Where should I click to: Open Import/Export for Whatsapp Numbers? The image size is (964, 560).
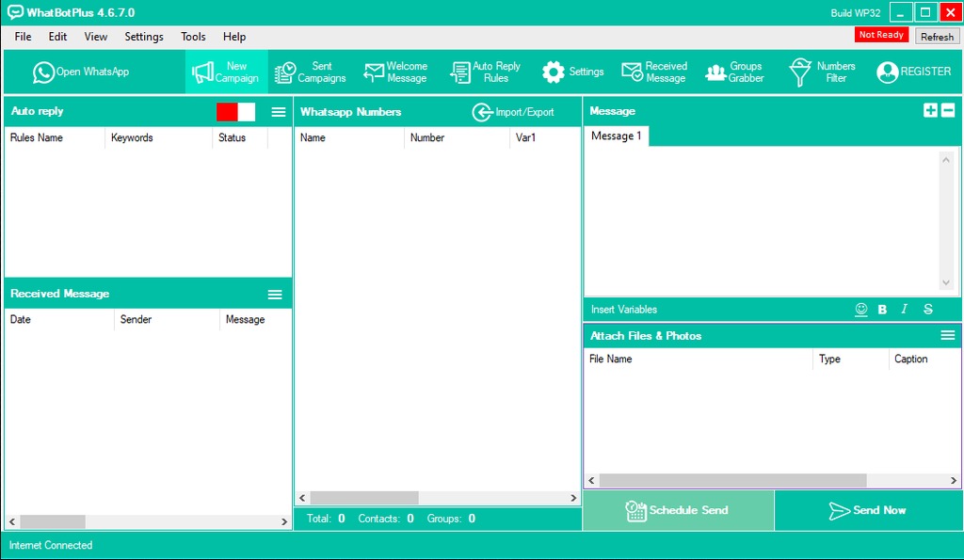[x=513, y=112]
